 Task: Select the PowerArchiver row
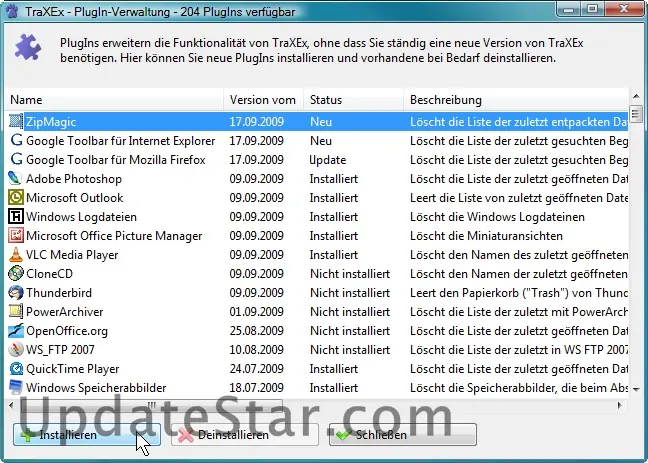317,312
